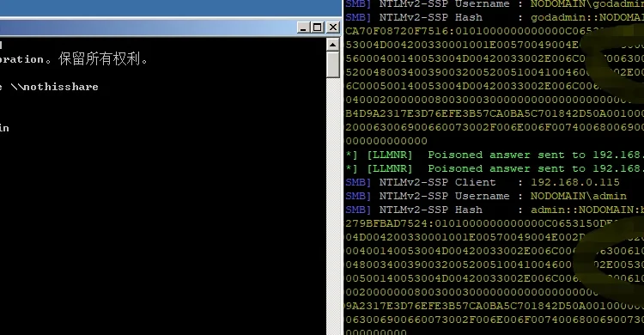Click the command prompt scrollbar thumb
The image size is (644, 335).
[x=333, y=64]
